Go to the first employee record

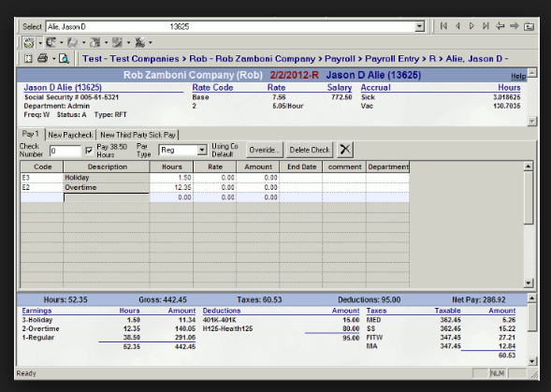tap(443, 26)
